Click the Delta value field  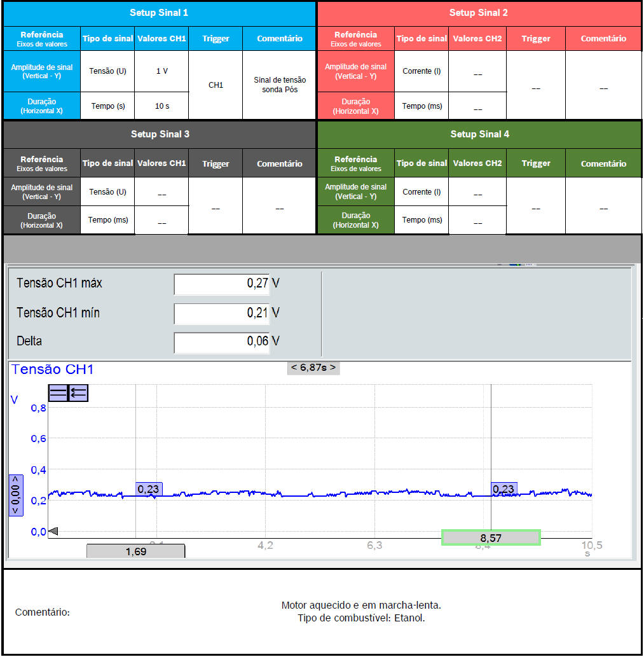point(221,342)
